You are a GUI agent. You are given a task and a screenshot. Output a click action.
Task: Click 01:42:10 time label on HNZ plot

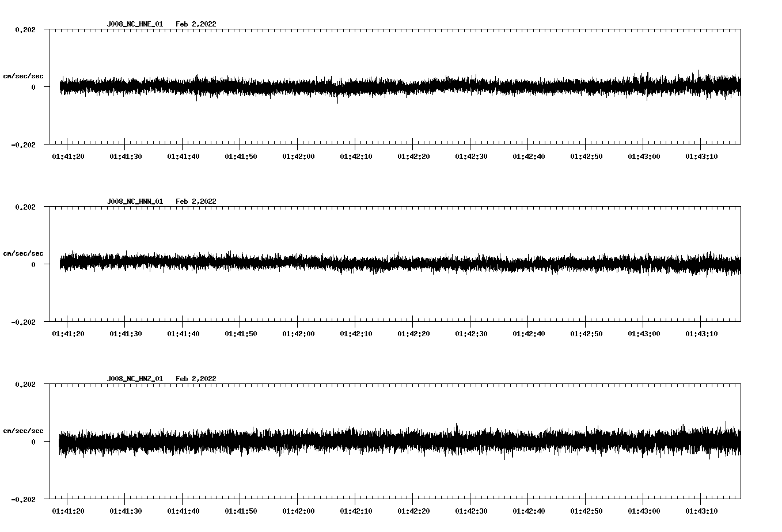(x=356, y=511)
